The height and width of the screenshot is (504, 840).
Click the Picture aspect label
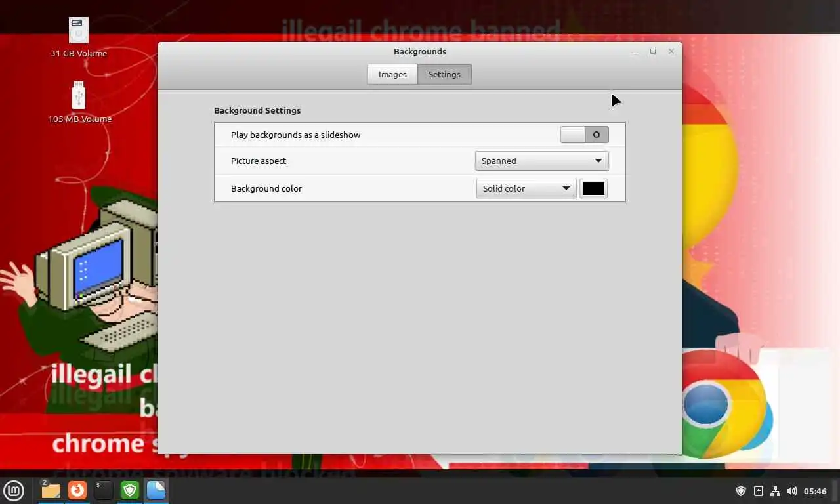pos(259,161)
